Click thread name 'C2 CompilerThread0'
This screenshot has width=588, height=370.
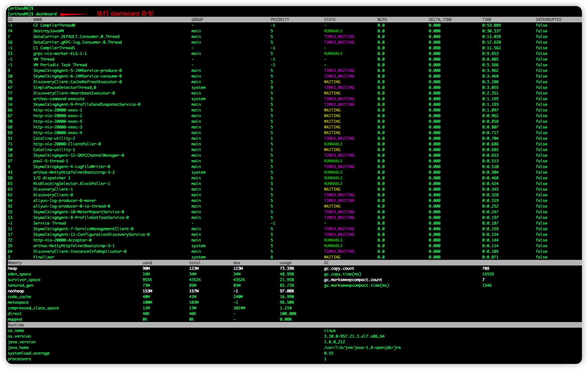pyautogui.click(x=54, y=25)
